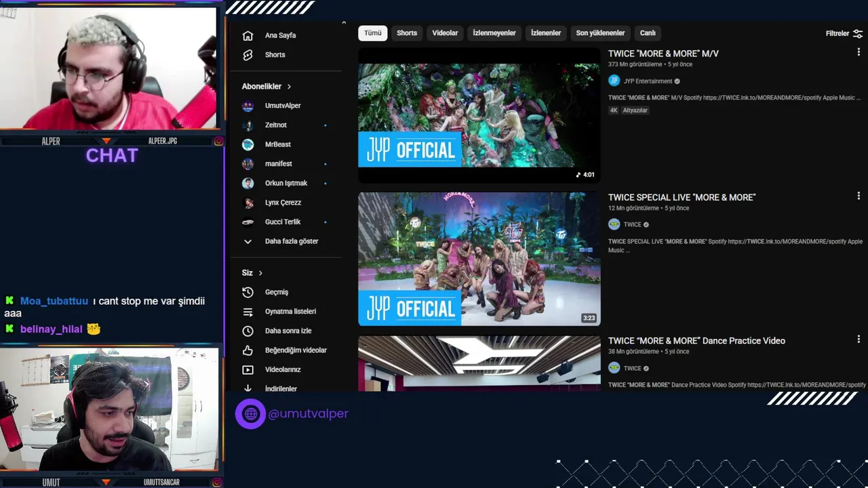Collapse sidebar with the top caret arrow
The image size is (868, 488).
tap(344, 23)
